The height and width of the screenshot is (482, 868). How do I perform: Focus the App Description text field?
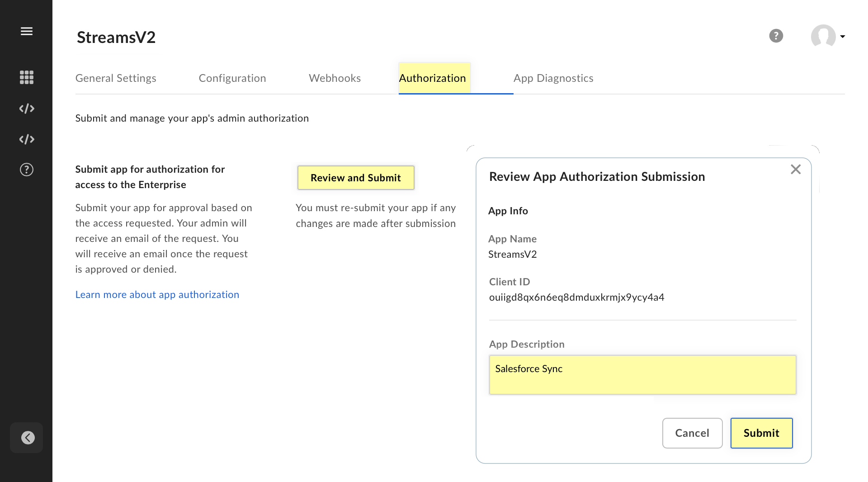pos(643,375)
